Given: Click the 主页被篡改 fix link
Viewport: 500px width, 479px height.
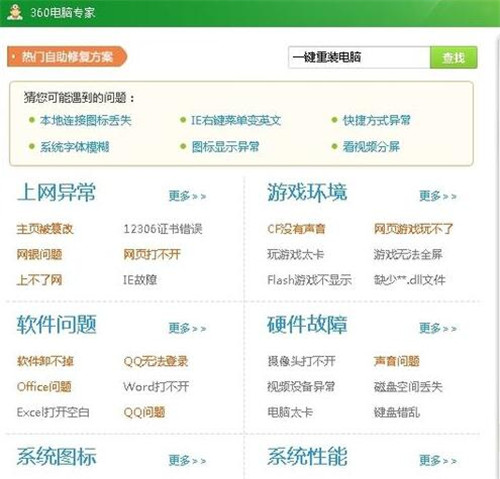Looking at the screenshot, I should point(45,229).
